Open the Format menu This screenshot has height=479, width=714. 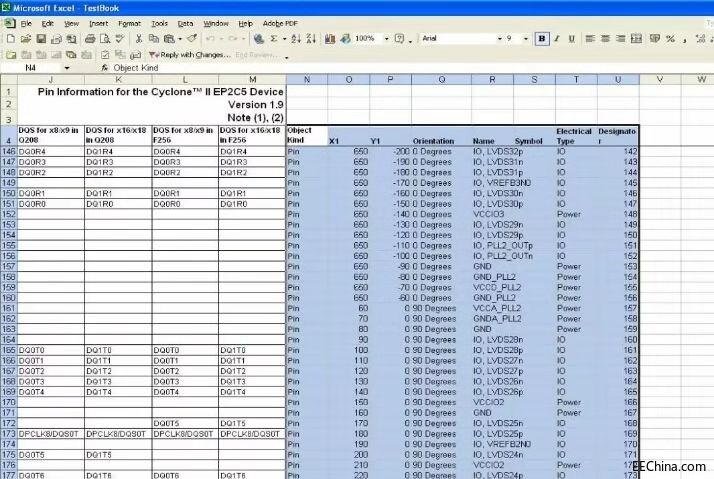[129, 24]
